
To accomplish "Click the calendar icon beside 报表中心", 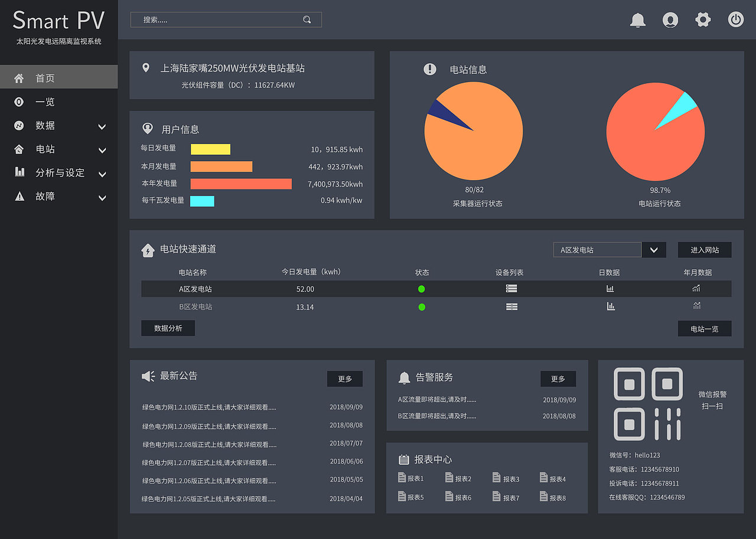I will [x=404, y=459].
